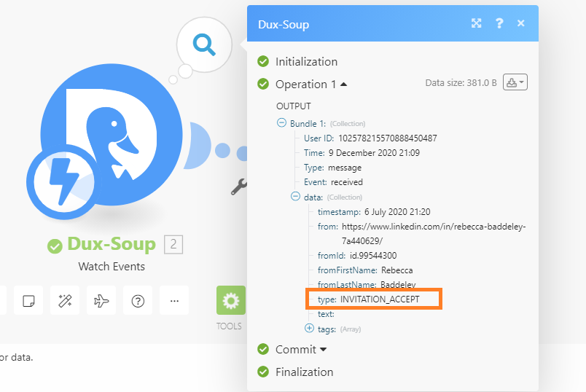The height and width of the screenshot is (392, 586).
Task: Click the Finalization green checkmark icon
Action: pos(263,372)
